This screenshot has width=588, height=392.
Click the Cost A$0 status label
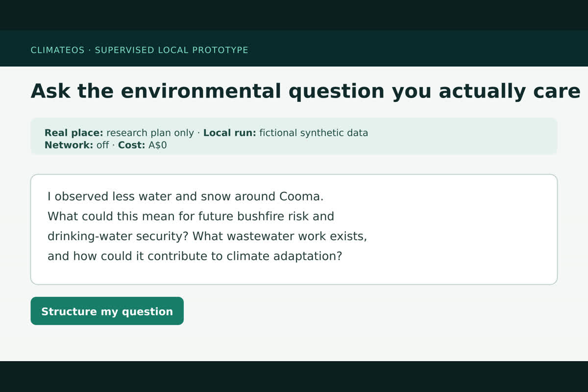pos(143,146)
